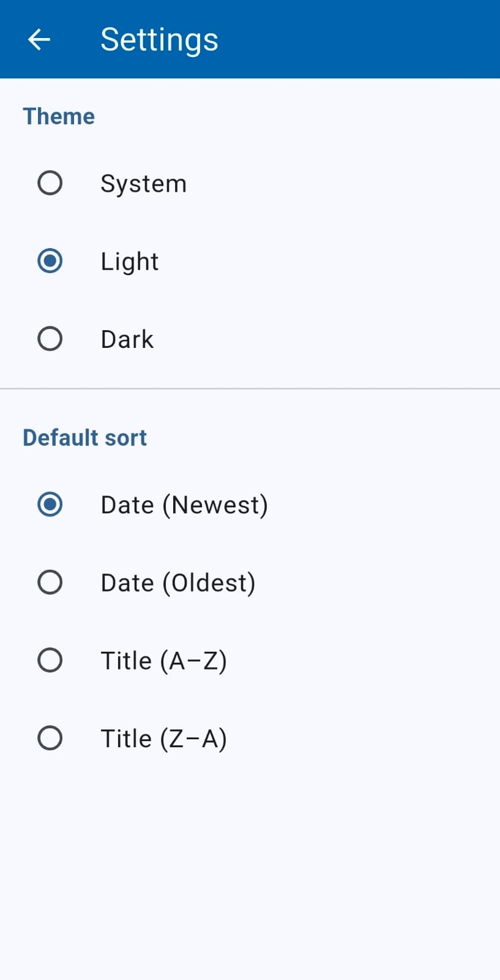Screen dimensions: 500x980
Task: Tap the 'Light' text label
Action: pos(129,262)
